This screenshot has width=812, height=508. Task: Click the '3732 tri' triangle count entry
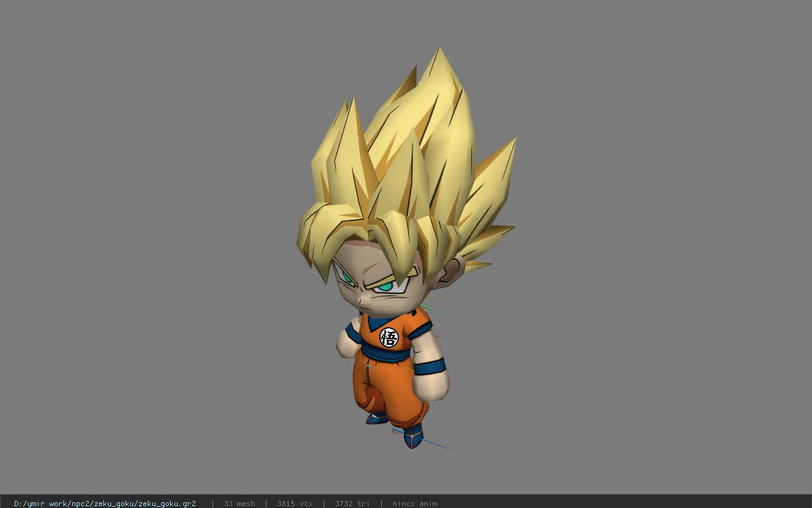click(352, 504)
